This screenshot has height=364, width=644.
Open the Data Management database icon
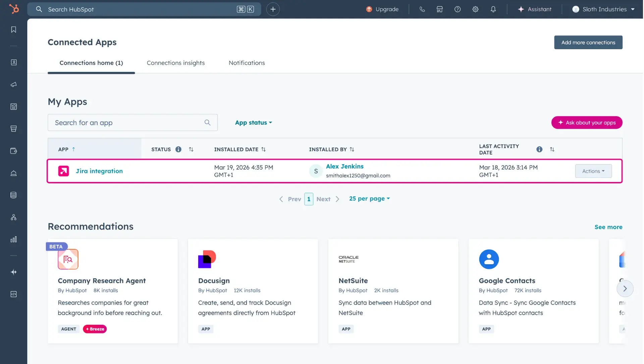(x=13, y=195)
